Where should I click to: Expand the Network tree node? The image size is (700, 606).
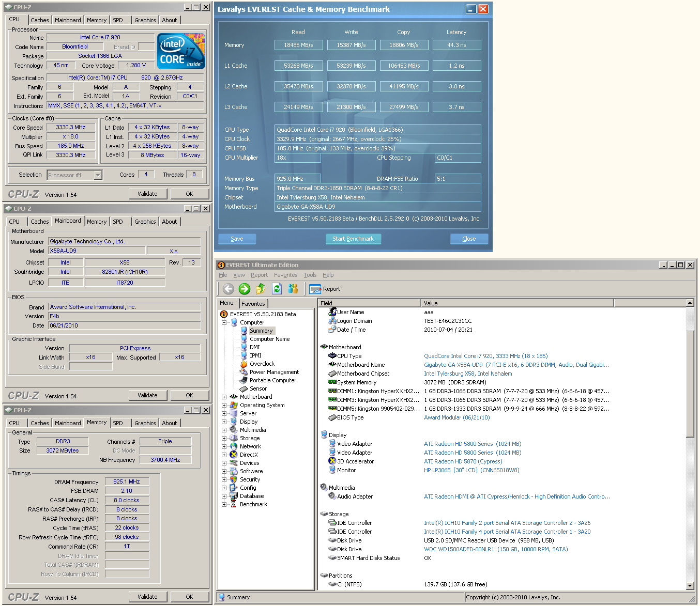pos(224,446)
